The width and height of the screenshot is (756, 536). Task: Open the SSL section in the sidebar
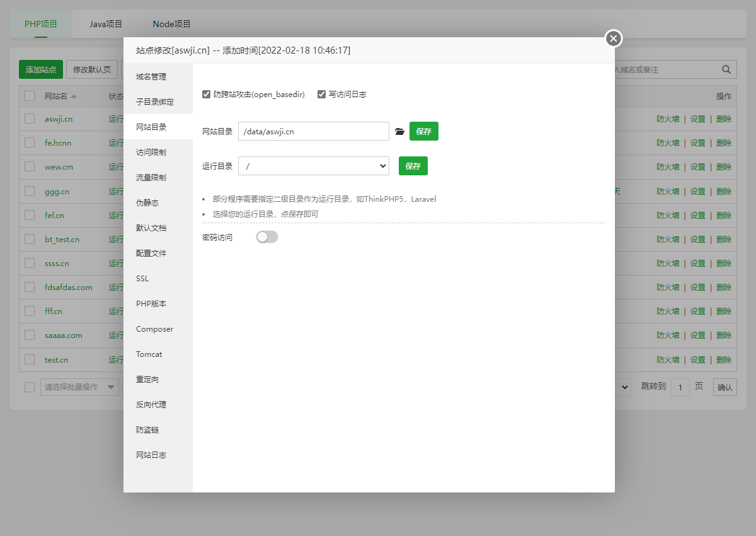[142, 278]
